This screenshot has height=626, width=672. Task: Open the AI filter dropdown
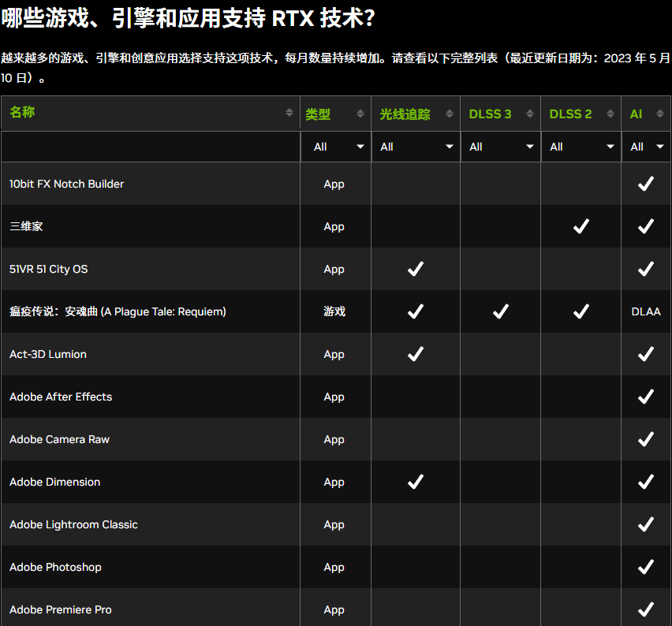coord(646,147)
